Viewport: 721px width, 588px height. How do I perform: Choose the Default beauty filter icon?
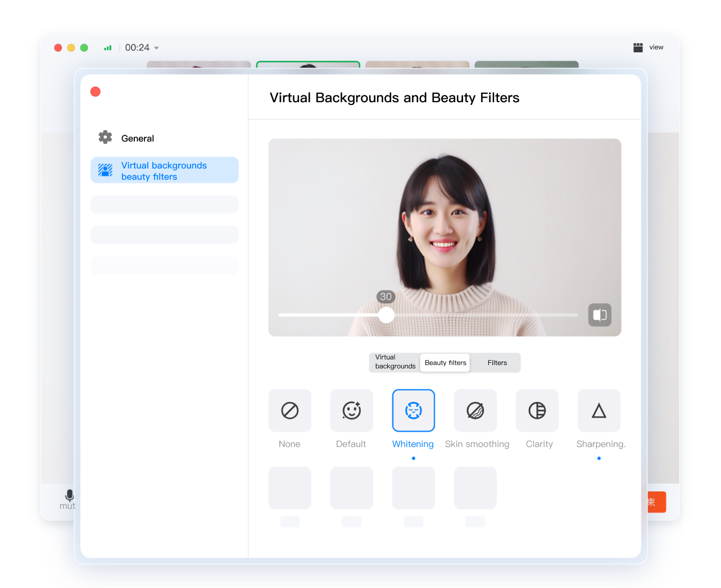[x=351, y=411]
